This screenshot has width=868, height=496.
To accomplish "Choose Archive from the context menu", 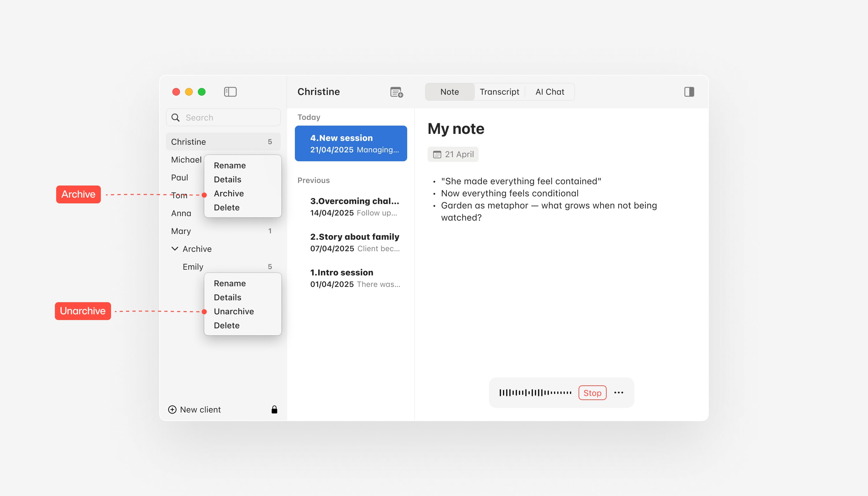I will tap(229, 193).
